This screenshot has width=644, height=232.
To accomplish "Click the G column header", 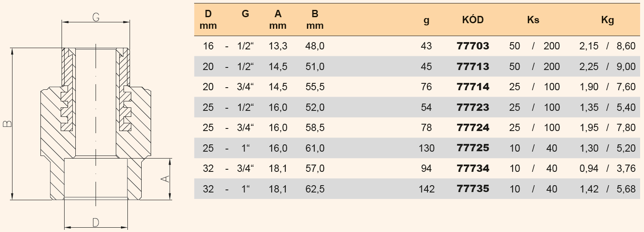I will point(245,14).
